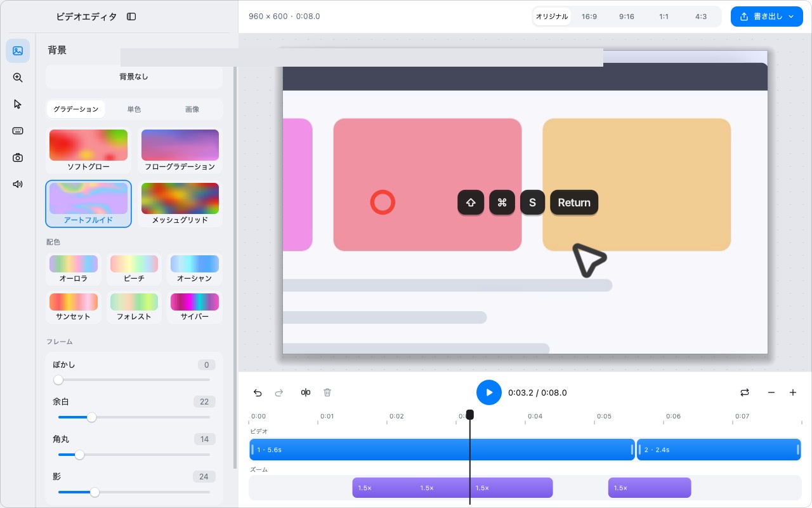
Task: Adjust the 余白 padding slider
Action: (x=134, y=417)
